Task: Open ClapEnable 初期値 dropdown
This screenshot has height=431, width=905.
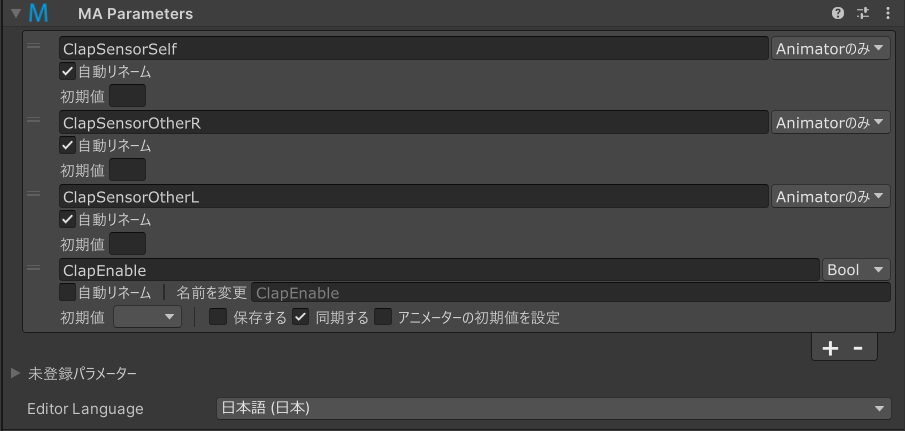Action: click(x=147, y=317)
